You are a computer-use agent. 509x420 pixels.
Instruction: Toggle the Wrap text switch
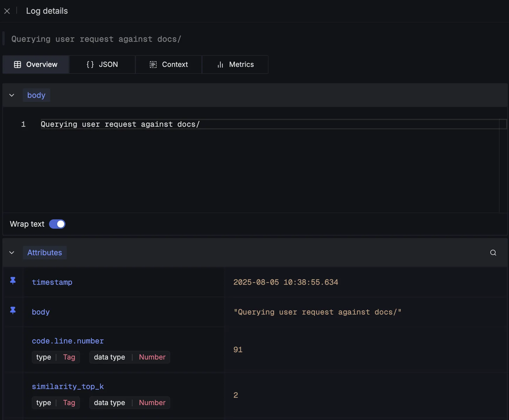pyautogui.click(x=57, y=224)
